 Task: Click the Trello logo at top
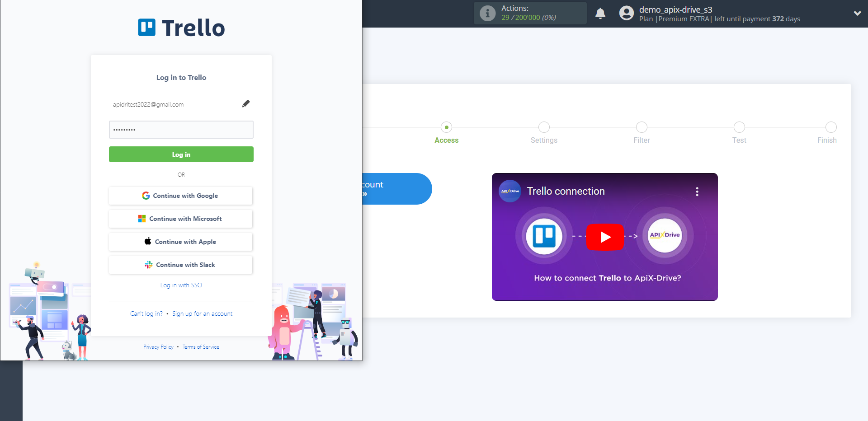coord(181,28)
